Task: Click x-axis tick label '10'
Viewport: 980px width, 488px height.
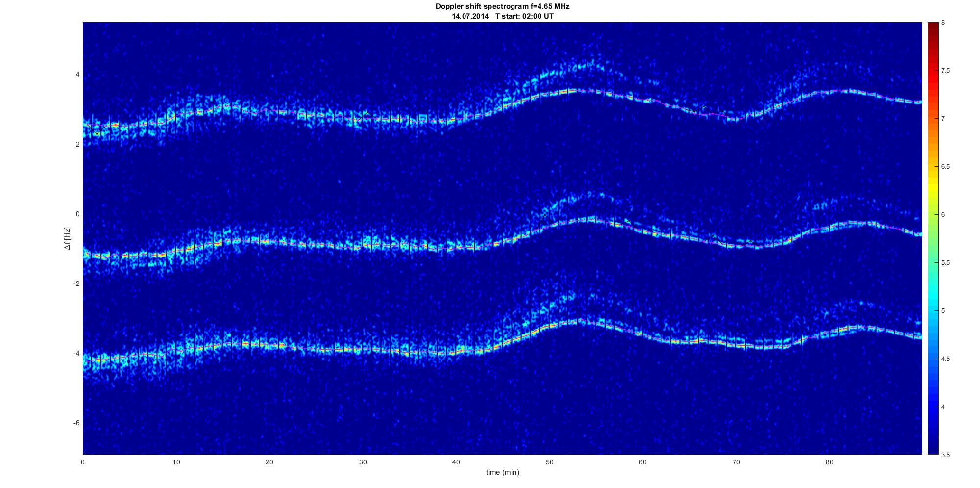Action: (176, 462)
